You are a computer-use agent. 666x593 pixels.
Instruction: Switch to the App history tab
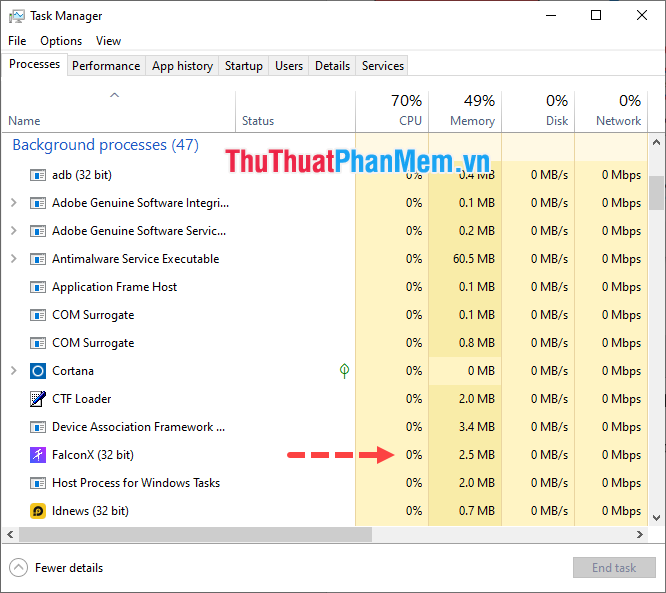tap(183, 66)
